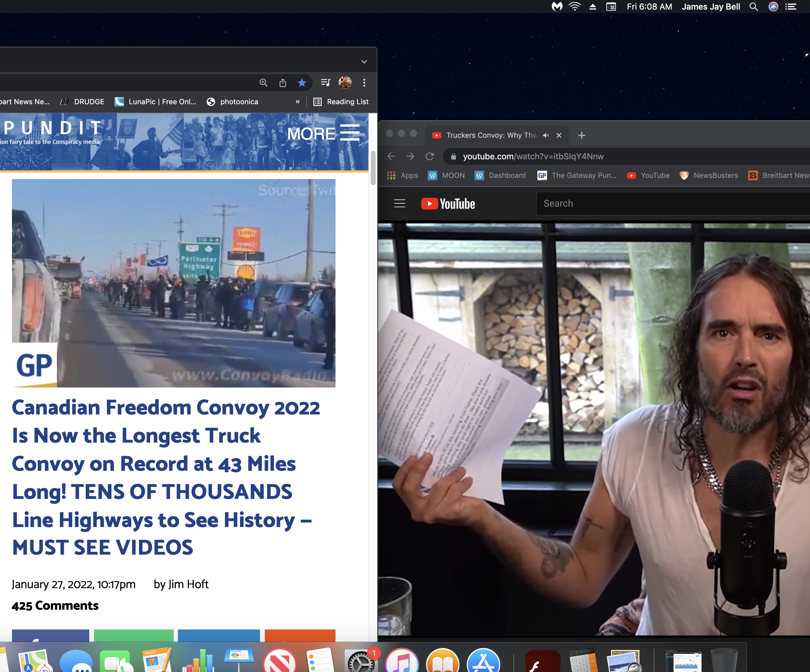Open the Canadian Freedom Convoy headline

[x=166, y=477]
